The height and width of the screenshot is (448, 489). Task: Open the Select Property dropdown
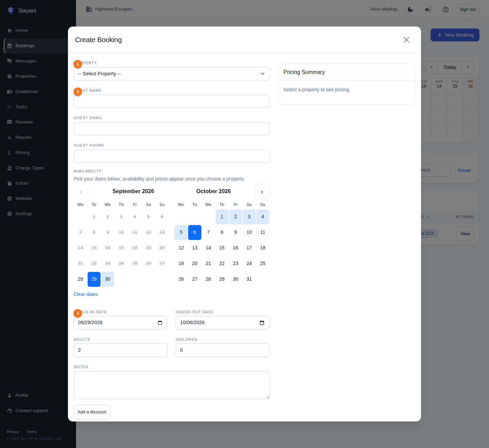click(x=171, y=74)
